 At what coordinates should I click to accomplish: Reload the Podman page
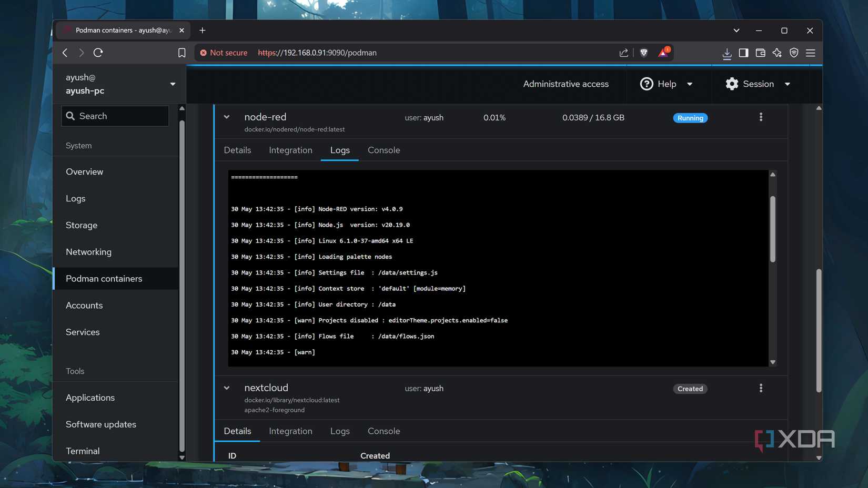click(98, 53)
